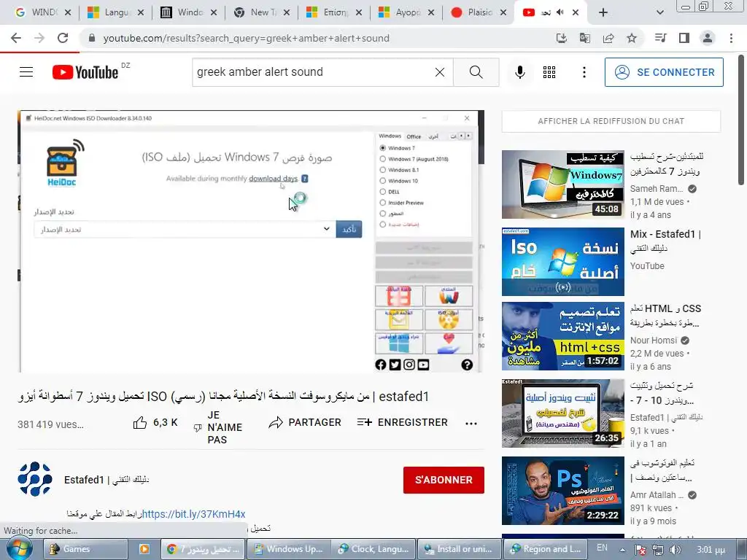Switch to the Plaisio tab

(479, 12)
